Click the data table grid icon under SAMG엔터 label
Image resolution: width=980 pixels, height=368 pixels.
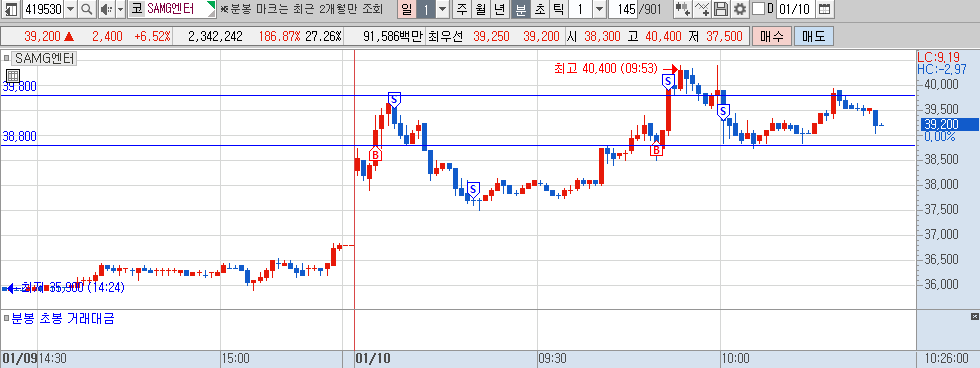(12, 76)
